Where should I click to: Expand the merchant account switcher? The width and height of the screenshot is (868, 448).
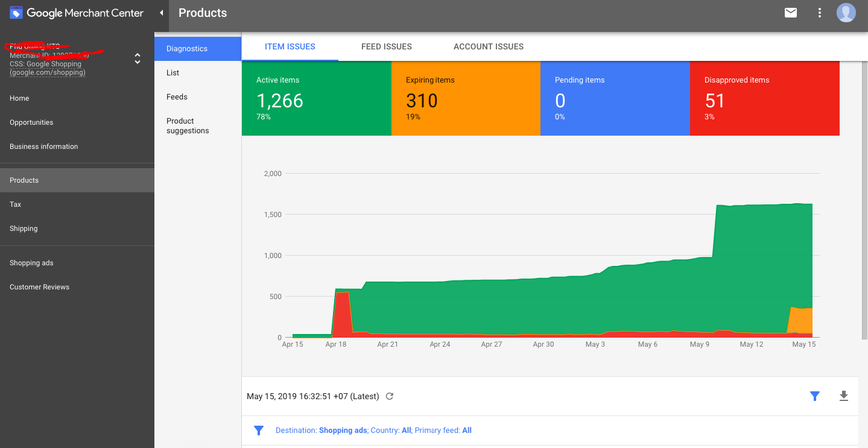[x=138, y=58]
